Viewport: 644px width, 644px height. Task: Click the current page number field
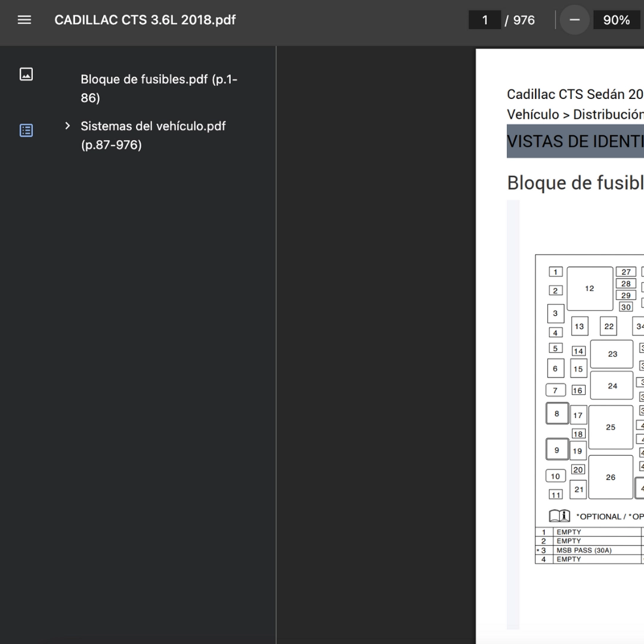485,20
